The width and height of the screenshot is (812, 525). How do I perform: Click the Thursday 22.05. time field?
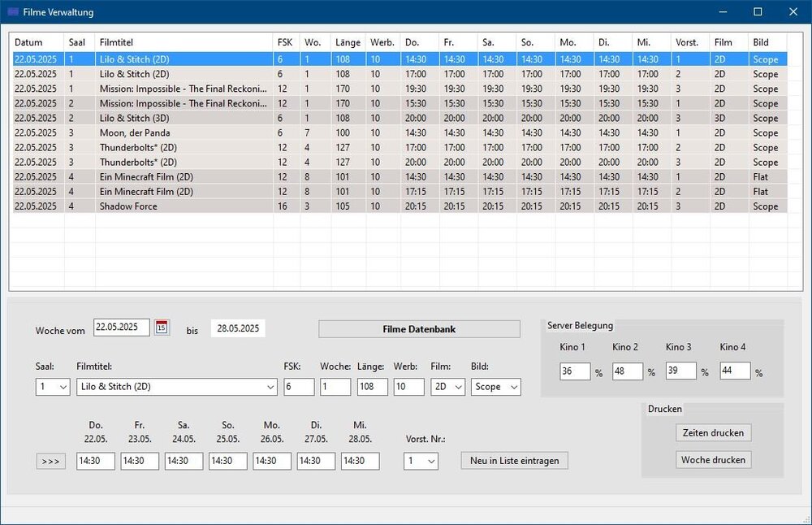(x=96, y=461)
